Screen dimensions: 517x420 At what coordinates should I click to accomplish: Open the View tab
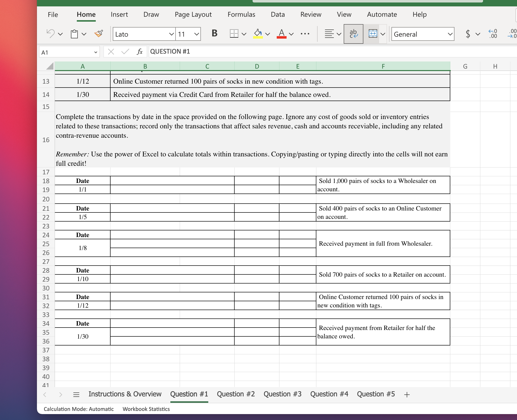tap(344, 15)
